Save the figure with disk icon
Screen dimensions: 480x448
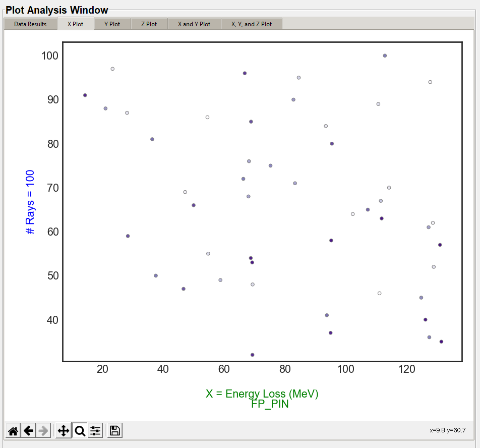pos(115,431)
